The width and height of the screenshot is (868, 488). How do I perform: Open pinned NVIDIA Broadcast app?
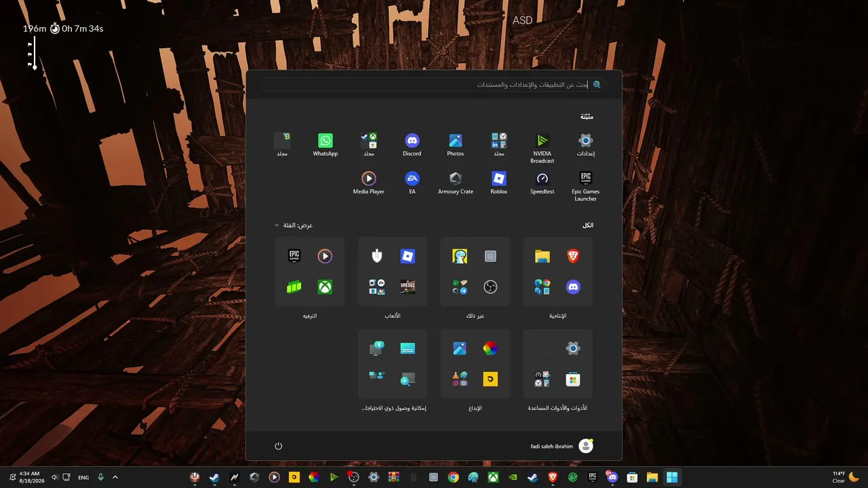pos(542,148)
